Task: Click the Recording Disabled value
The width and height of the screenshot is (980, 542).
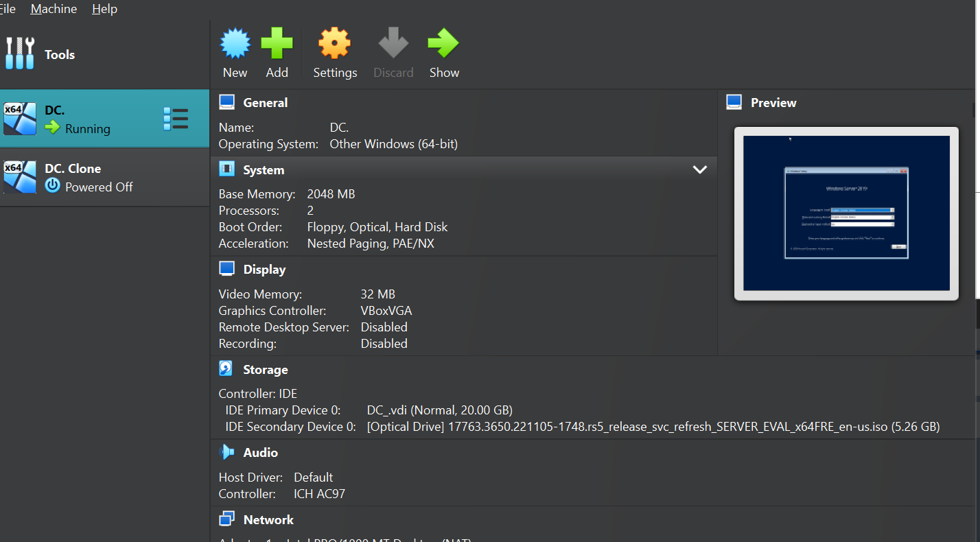Action: (384, 344)
